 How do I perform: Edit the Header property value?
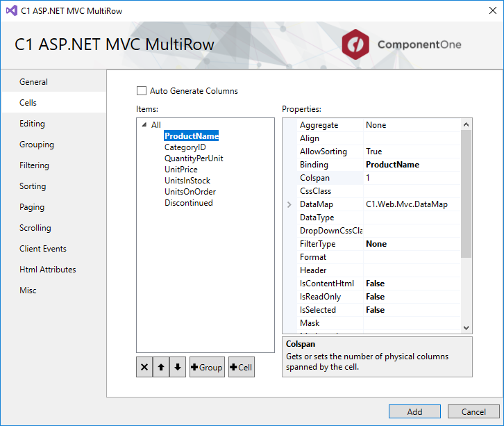pos(412,270)
